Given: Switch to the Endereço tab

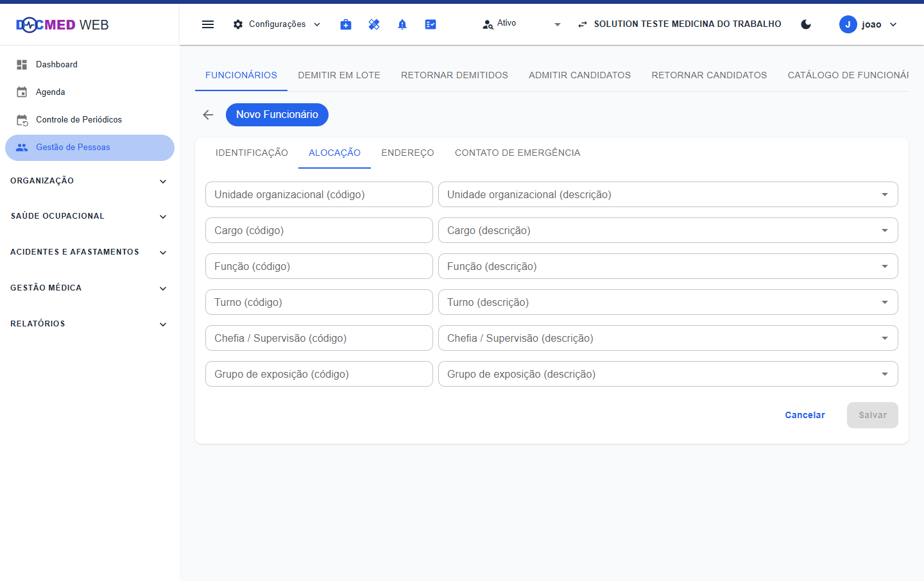Looking at the screenshot, I should pos(407,153).
